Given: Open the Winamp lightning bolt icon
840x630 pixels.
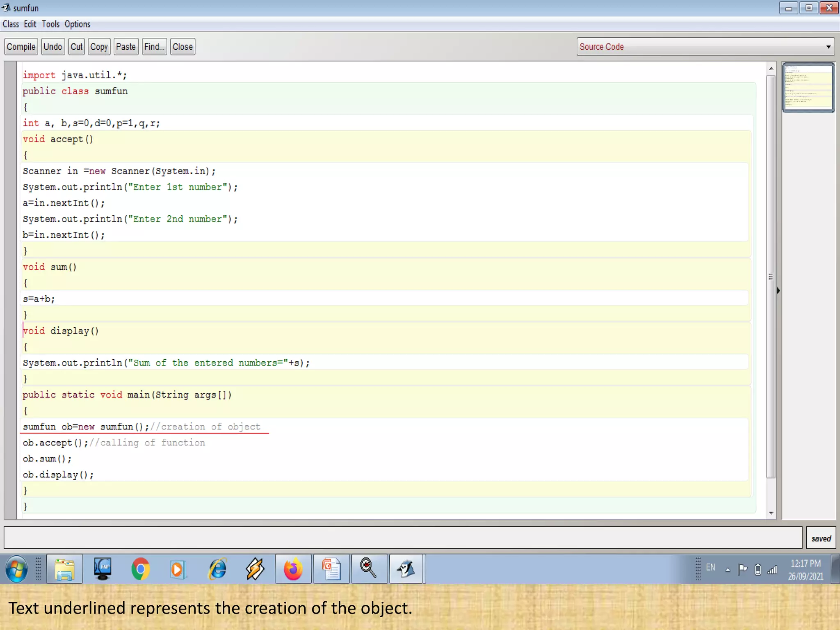Looking at the screenshot, I should pyautogui.click(x=255, y=569).
